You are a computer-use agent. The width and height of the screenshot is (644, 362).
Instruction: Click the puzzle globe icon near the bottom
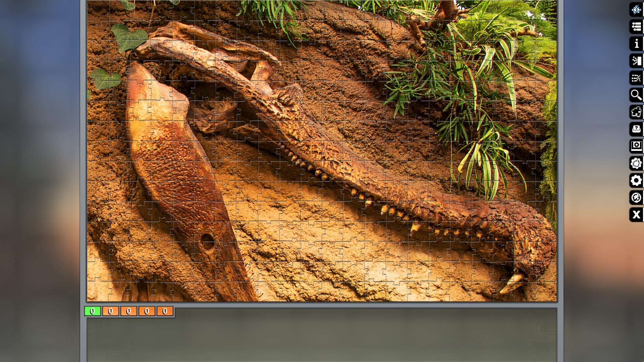click(x=637, y=198)
